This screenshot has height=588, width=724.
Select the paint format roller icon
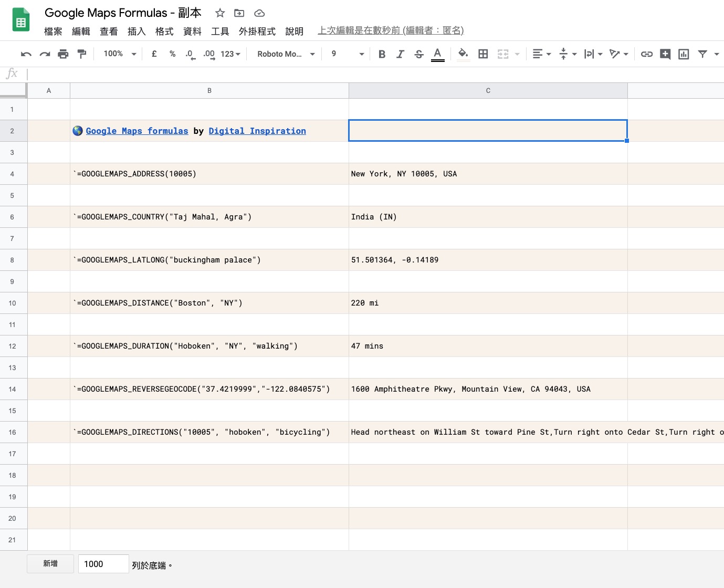(82, 54)
